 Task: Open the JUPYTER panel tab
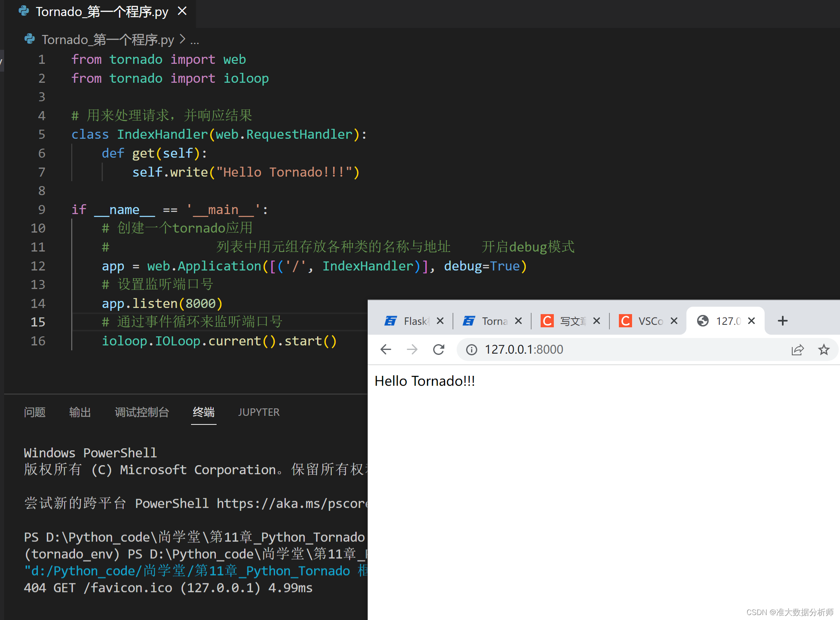tap(259, 412)
